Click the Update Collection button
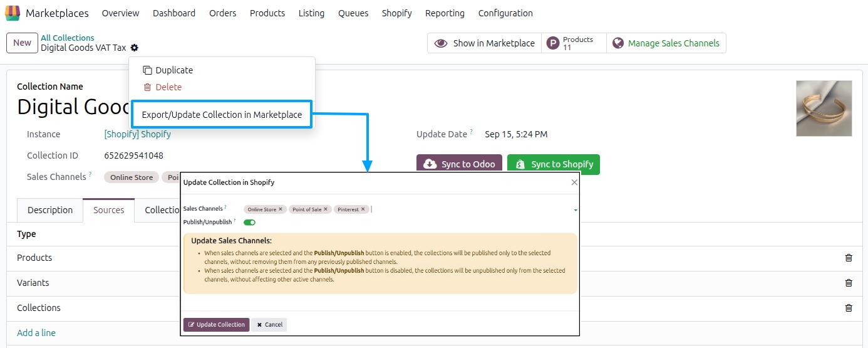Image resolution: width=868 pixels, height=348 pixels. click(216, 325)
